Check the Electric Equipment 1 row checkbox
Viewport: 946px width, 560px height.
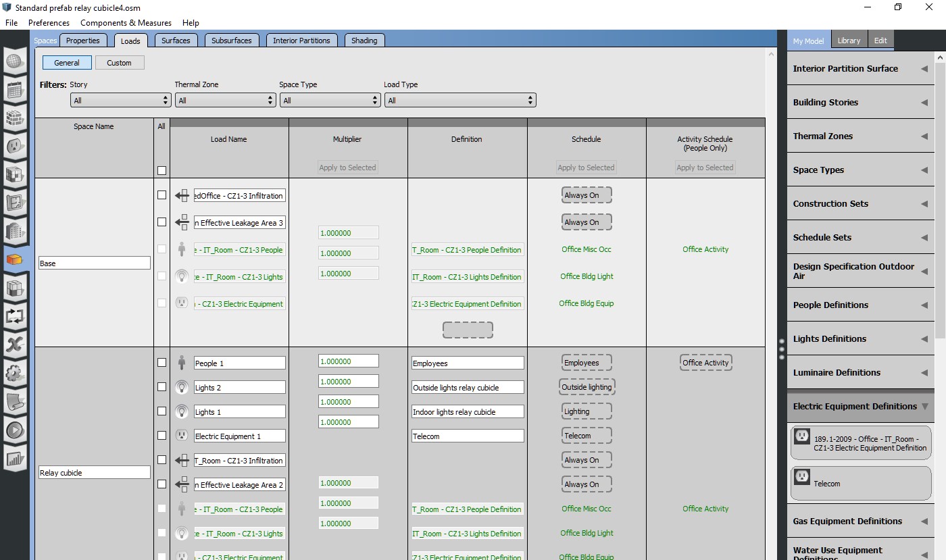[161, 435]
